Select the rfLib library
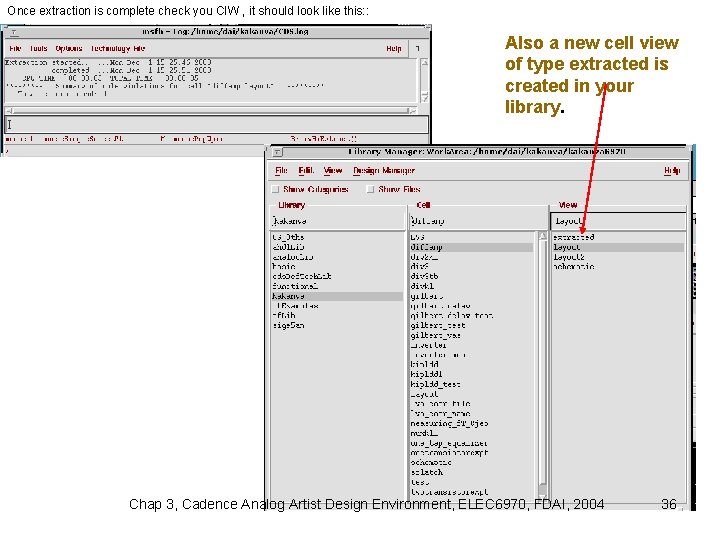 [x=284, y=315]
